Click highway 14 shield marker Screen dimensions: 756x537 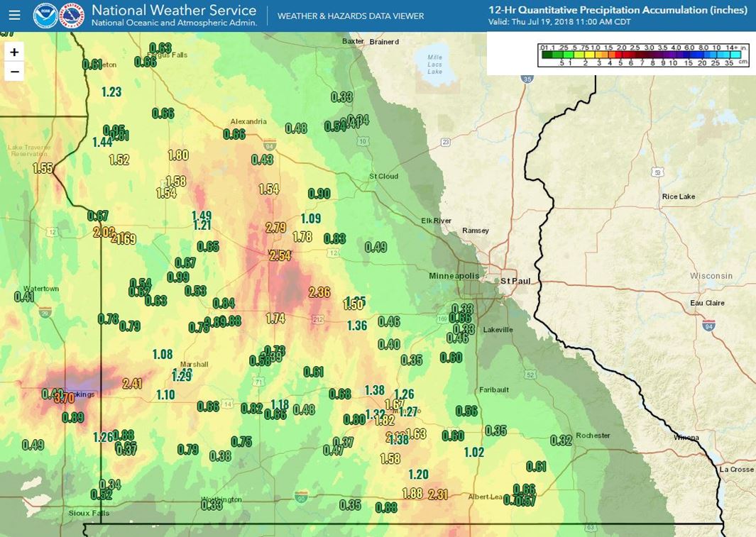pos(227,404)
